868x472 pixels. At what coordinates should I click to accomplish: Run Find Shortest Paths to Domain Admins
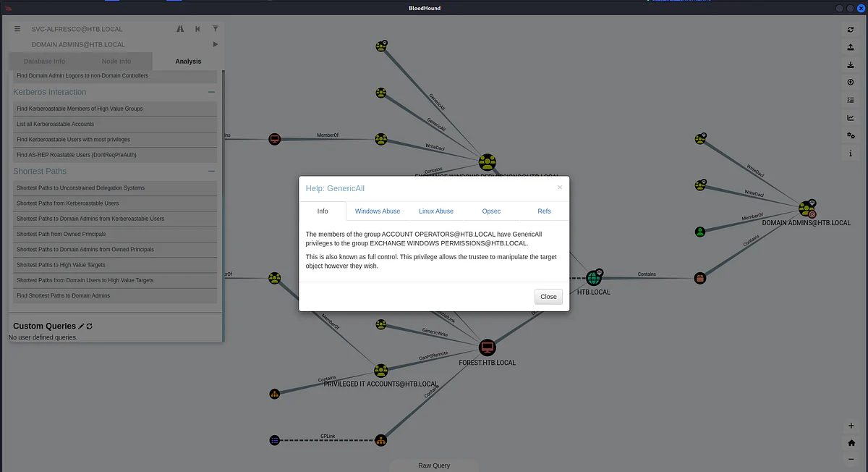pyautogui.click(x=115, y=296)
